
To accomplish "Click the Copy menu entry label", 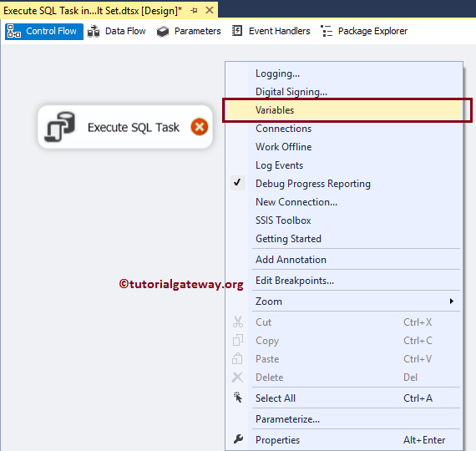I will pyautogui.click(x=267, y=341).
